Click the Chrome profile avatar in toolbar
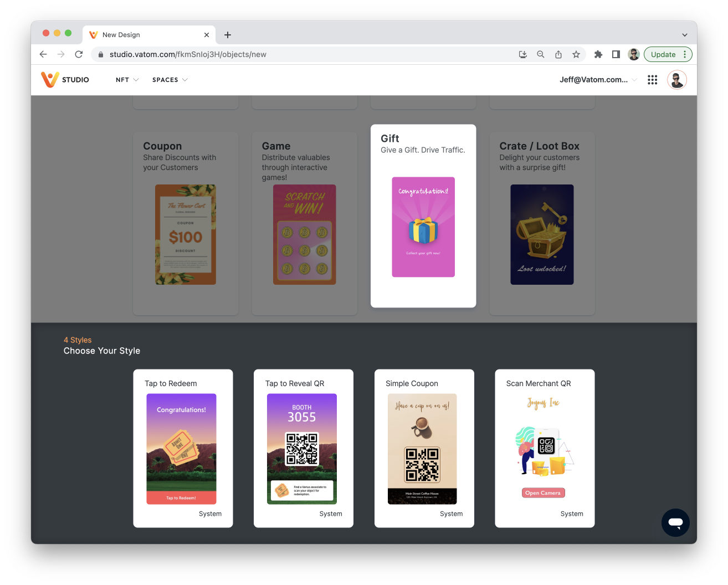Screen dimensions: 728x585 pos(634,54)
